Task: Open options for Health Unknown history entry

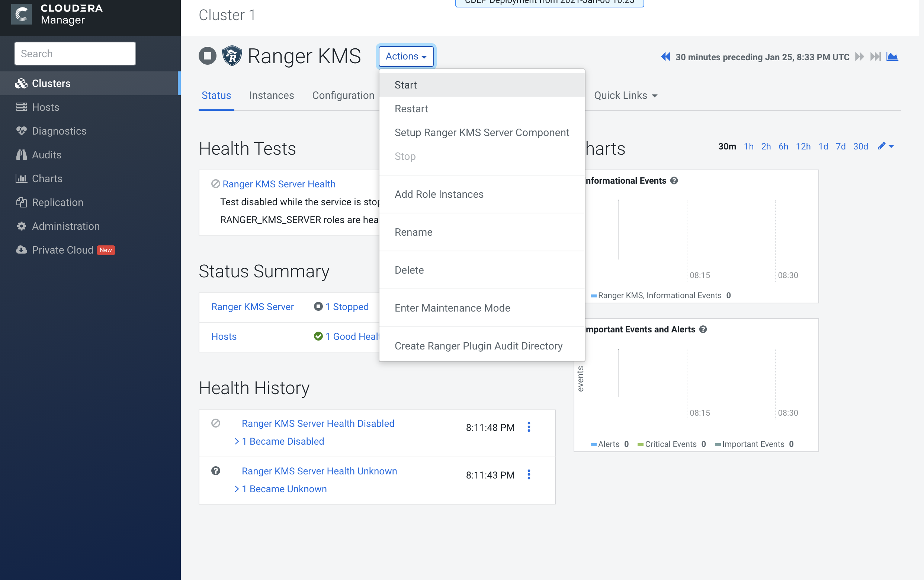Action: [x=529, y=474]
